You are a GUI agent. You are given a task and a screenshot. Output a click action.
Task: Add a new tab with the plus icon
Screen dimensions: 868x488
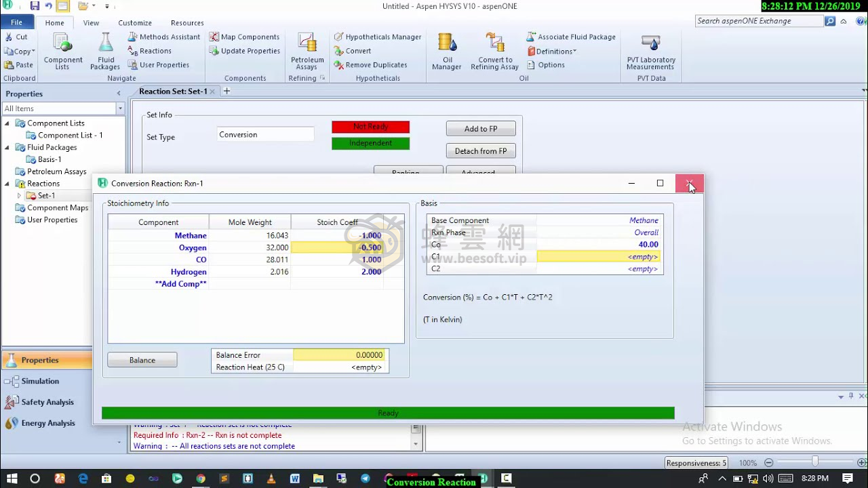tap(226, 91)
